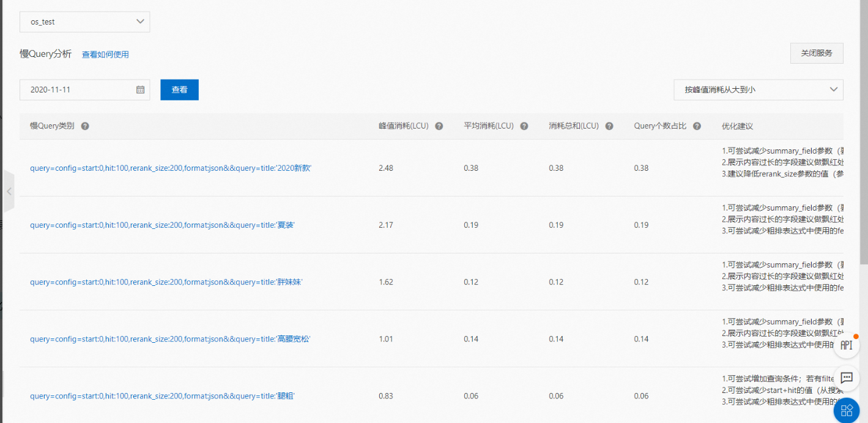Screen dimensions: 868x423
Task: Click the help icon next to 慢Query类别
Action: click(x=85, y=126)
